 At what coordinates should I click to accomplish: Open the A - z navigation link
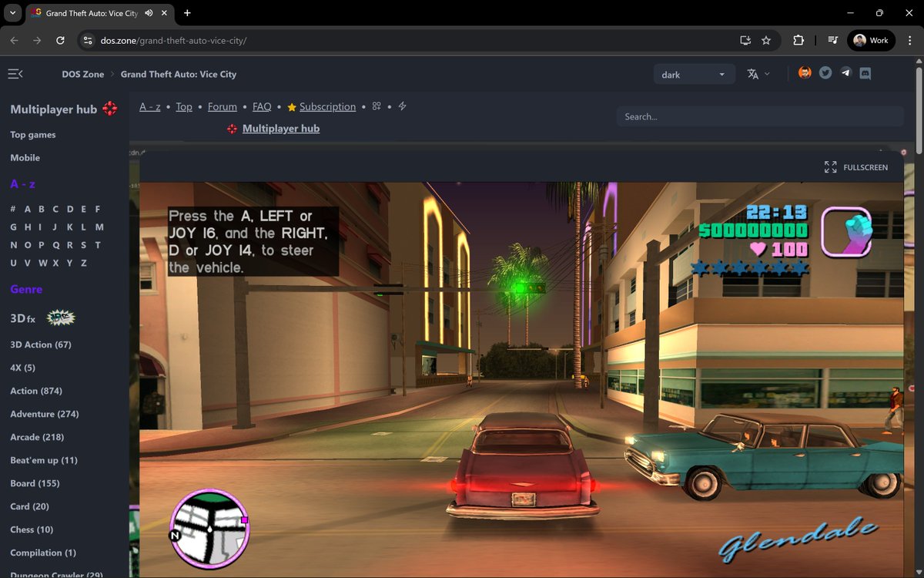click(150, 106)
